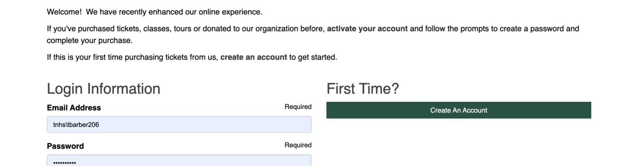Select the 'Login Information' heading

103,89
